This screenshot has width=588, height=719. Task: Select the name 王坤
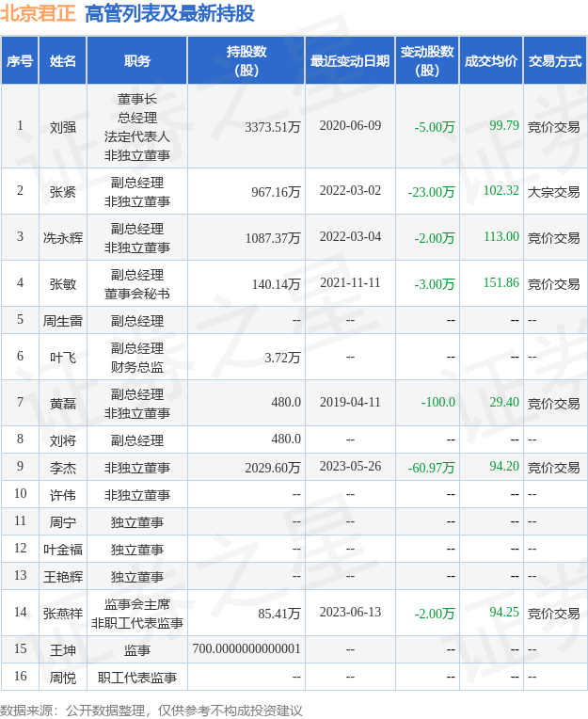coord(63,650)
